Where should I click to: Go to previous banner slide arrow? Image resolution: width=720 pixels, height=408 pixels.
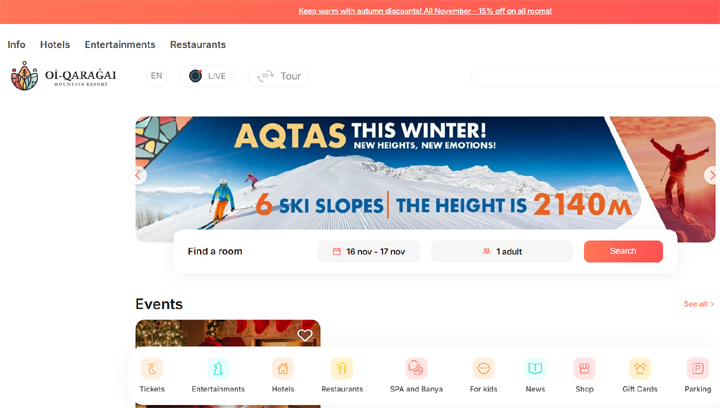pos(138,175)
